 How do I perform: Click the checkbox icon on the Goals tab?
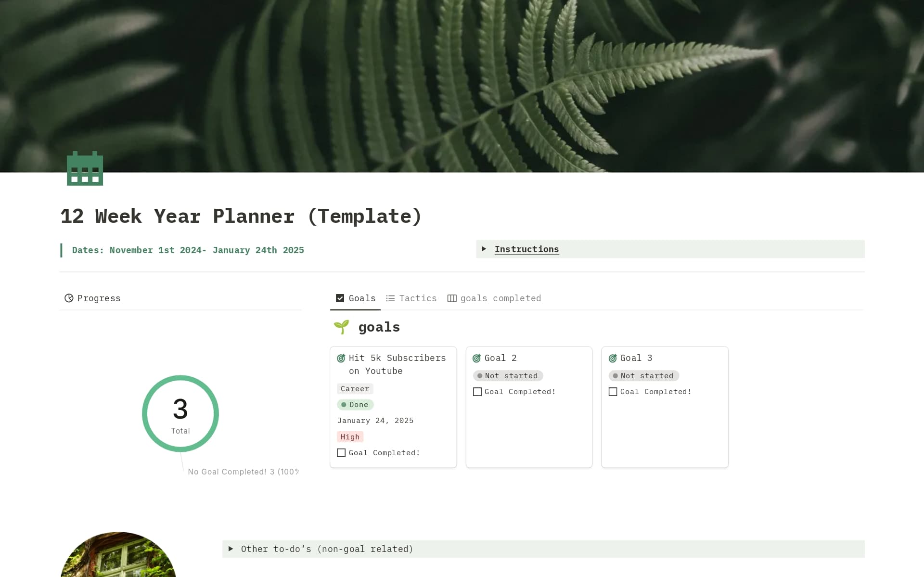point(340,298)
